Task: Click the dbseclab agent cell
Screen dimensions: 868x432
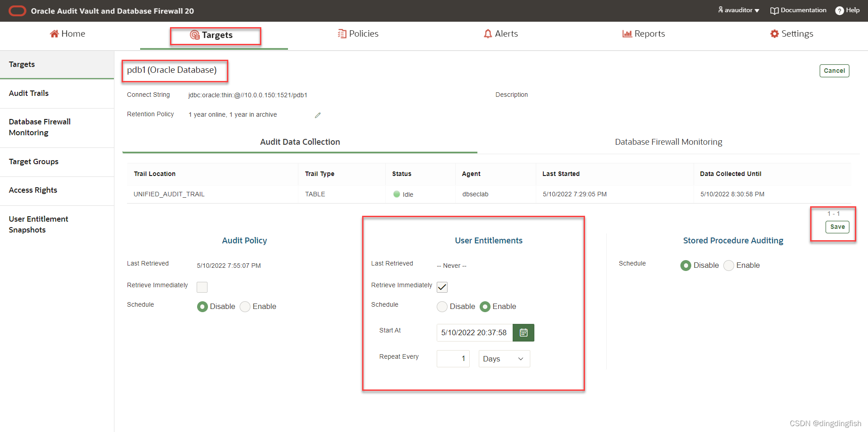Action: click(x=475, y=195)
